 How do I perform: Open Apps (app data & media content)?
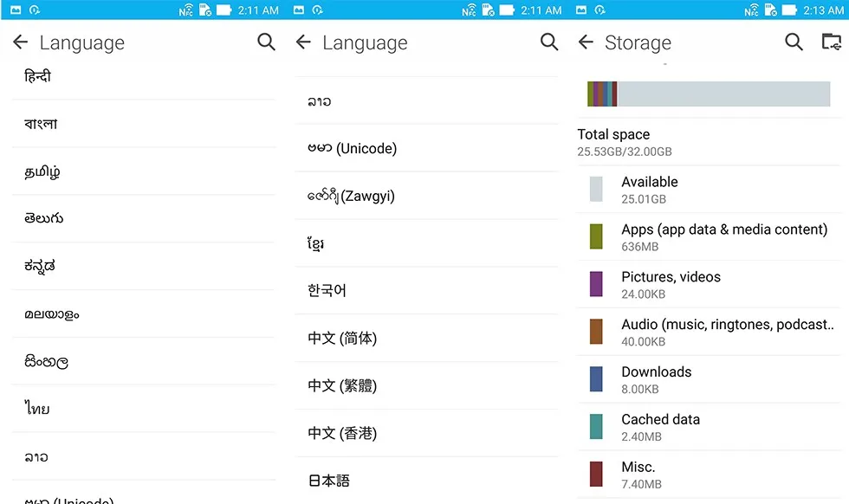724,236
